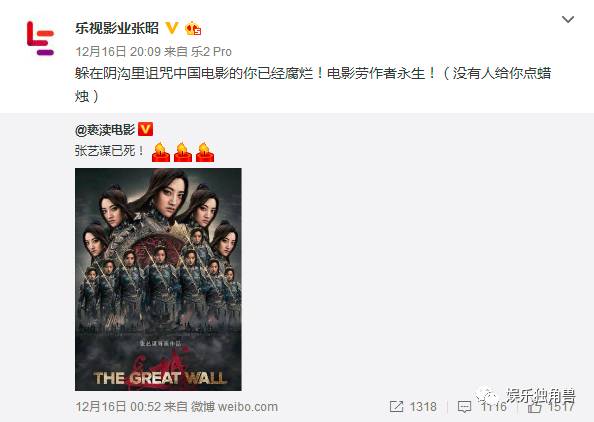The image size is (594, 422).
Task: Click the repost share icon
Action: [x=396, y=407]
